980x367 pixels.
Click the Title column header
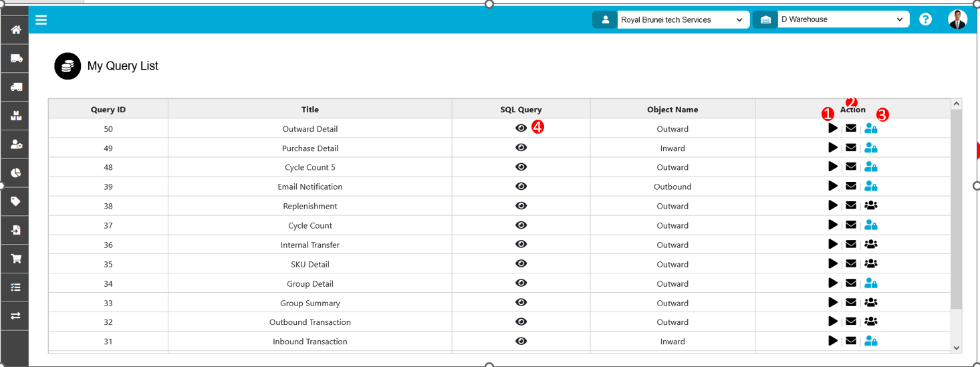click(x=310, y=110)
